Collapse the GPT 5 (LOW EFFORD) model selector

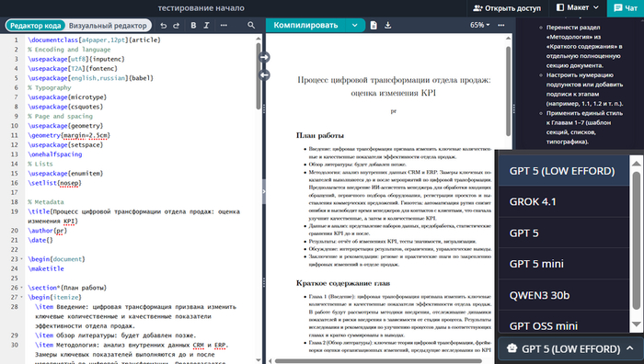coord(570,348)
